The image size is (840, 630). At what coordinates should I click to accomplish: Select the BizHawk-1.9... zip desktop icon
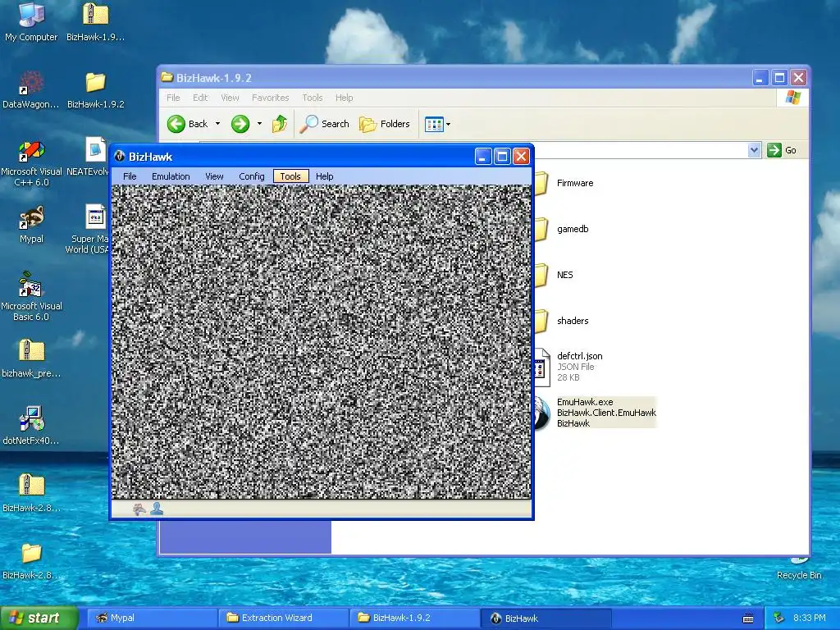(x=95, y=21)
